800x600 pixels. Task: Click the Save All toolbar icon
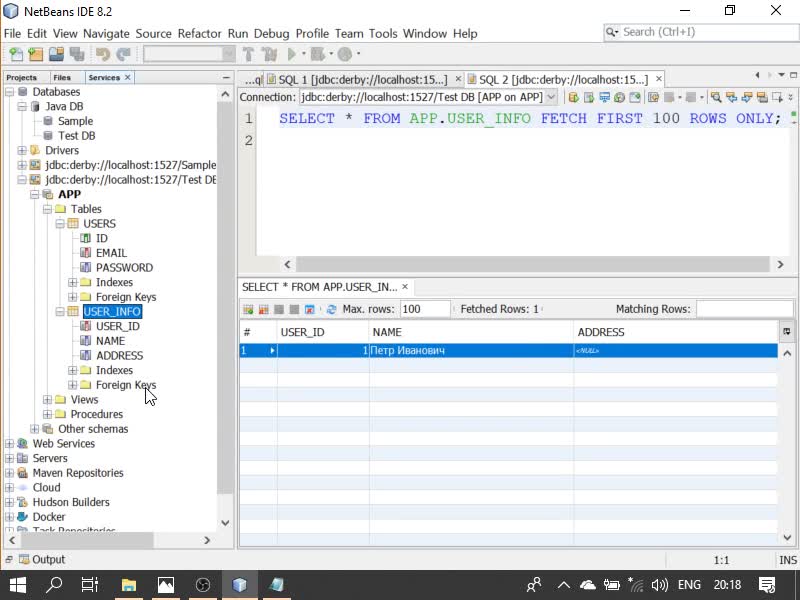click(77, 54)
